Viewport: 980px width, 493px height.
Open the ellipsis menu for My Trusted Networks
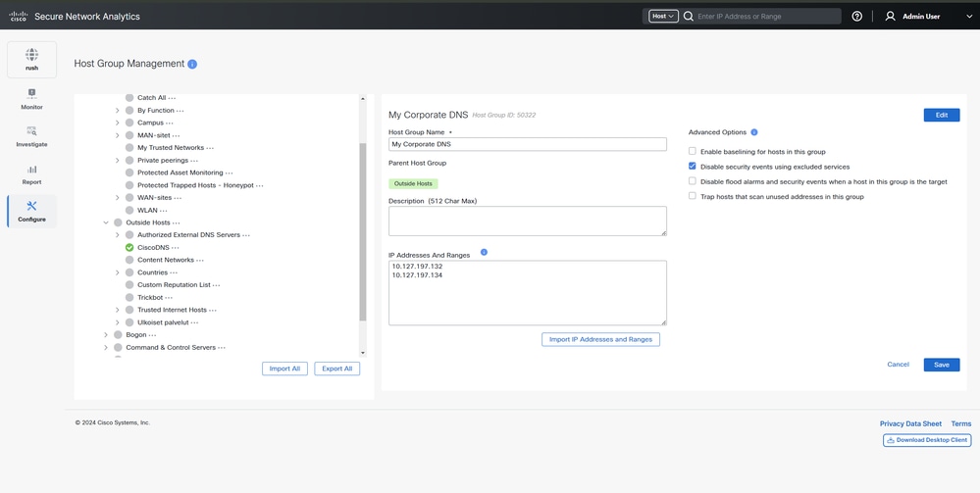210,148
